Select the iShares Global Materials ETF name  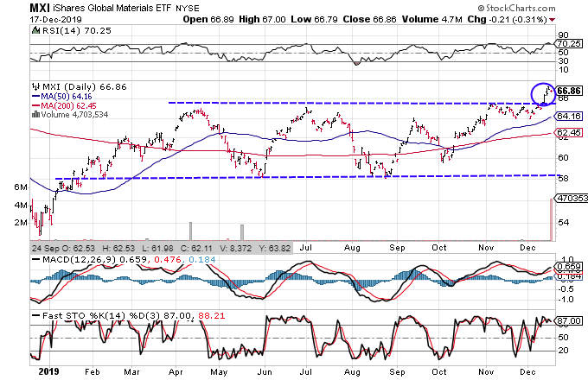(x=113, y=9)
